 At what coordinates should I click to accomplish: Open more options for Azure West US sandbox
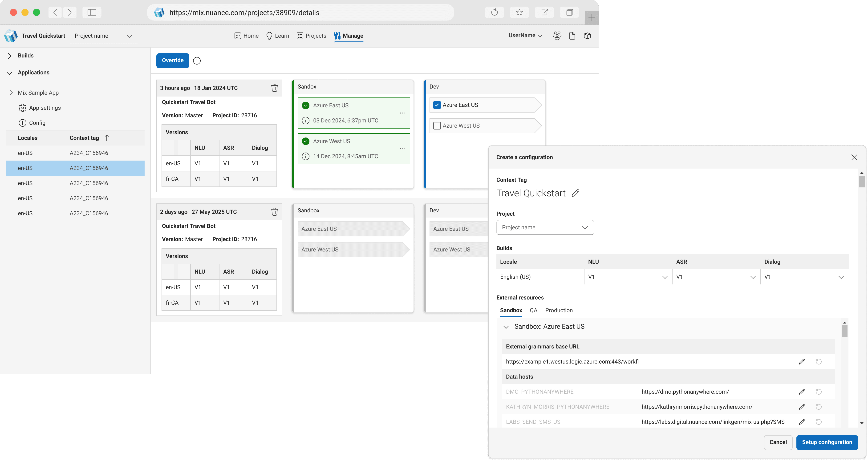(402, 149)
